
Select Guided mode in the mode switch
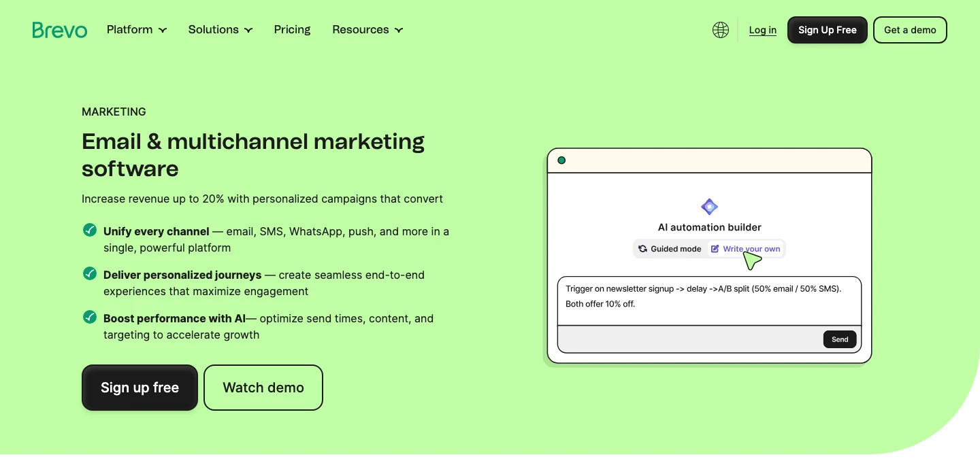(670, 249)
